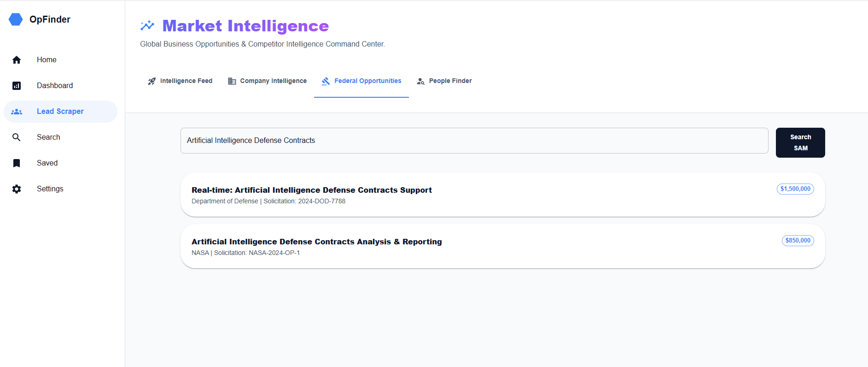Click the Home house icon
Screen dimensions: 868x367
coord(17,60)
